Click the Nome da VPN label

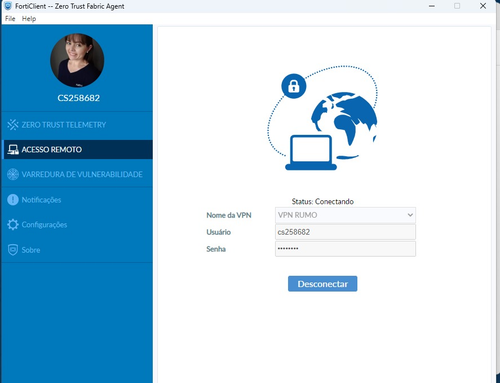[229, 215]
